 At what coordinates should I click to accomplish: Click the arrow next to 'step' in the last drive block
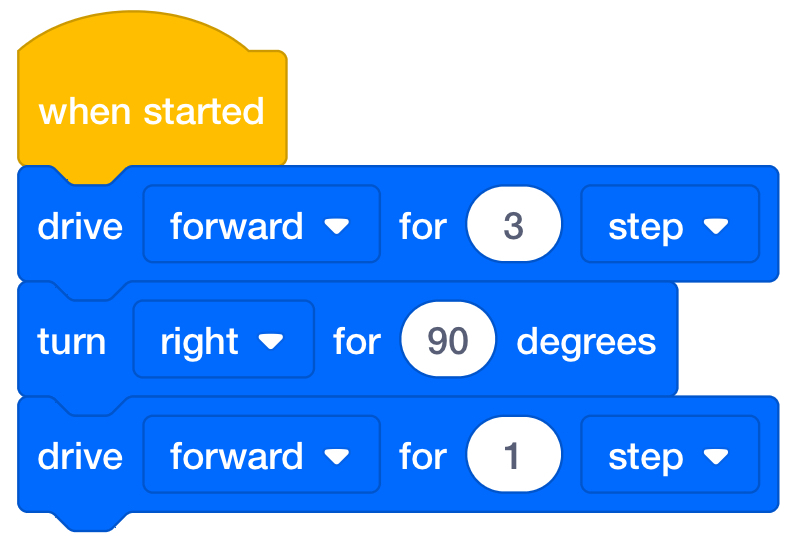(x=716, y=456)
